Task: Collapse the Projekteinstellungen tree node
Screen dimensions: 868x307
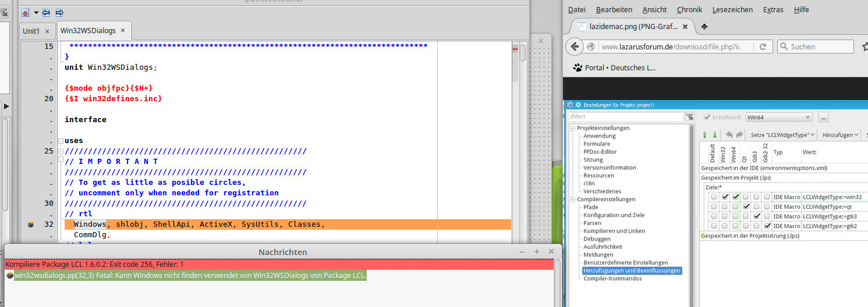Action: [x=573, y=128]
